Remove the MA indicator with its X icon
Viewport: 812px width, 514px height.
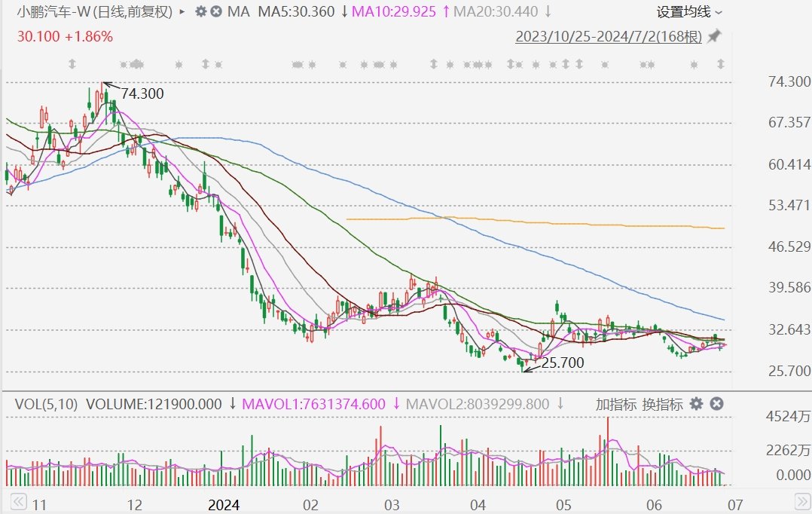(x=216, y=12)
